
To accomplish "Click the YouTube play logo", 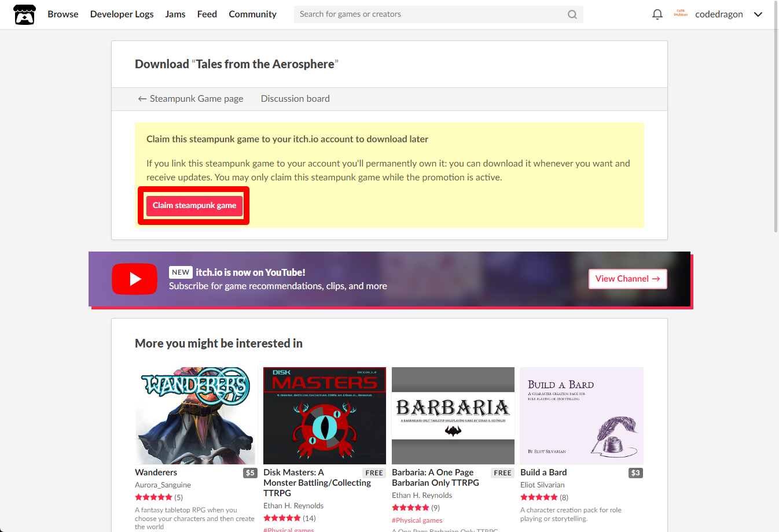I will tap(134, 279).
